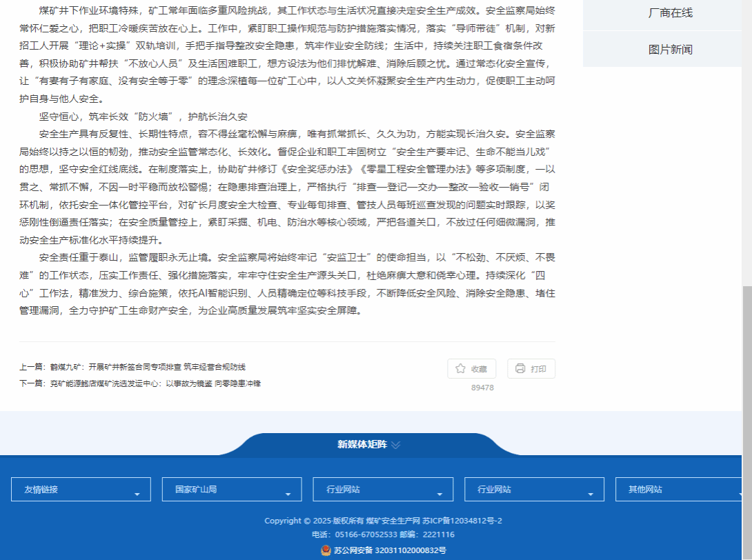The height and width of the screenshot is (560, 752).
Task: Click the star icon on the 收藏 button
Action: click(x=460, y=369)
